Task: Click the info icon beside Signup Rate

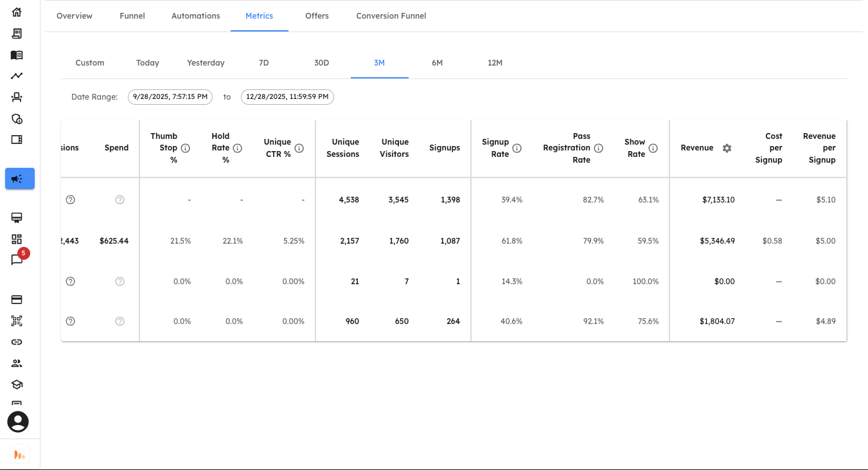Action: point(518,147)
